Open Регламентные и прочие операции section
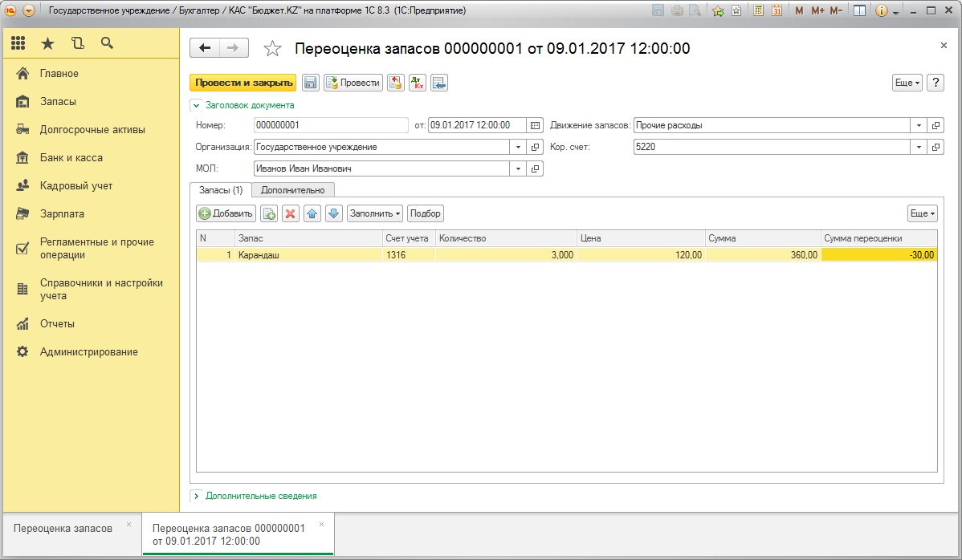The image size is (962, 560). pyautogui.click(x=96, y=248)
